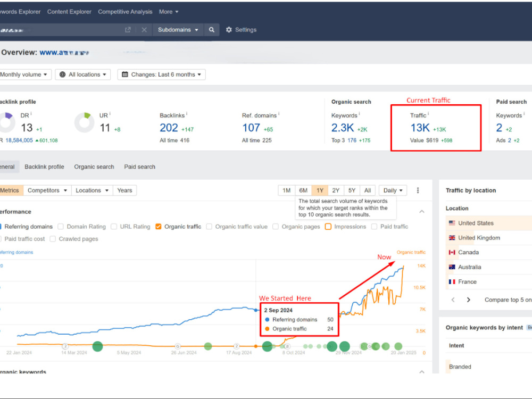This screenshot has height=399, width=532.
Task: Click the magnifier search button
Action: (211, 30)
